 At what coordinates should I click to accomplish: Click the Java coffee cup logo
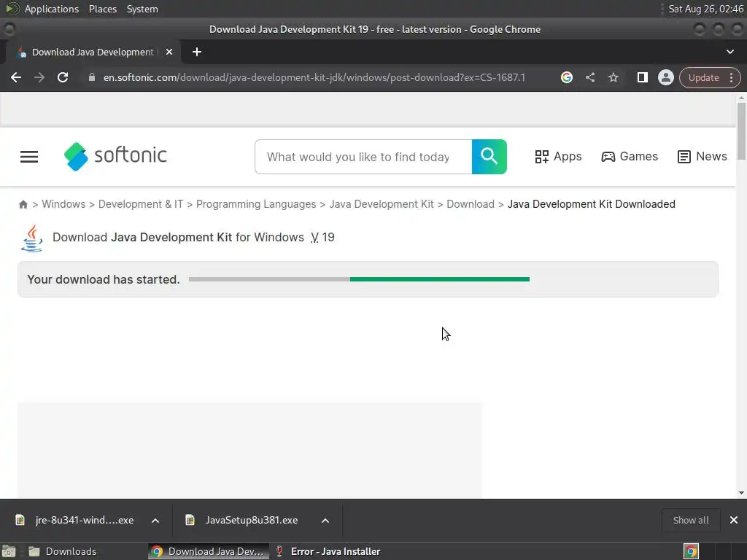(32, 238)
